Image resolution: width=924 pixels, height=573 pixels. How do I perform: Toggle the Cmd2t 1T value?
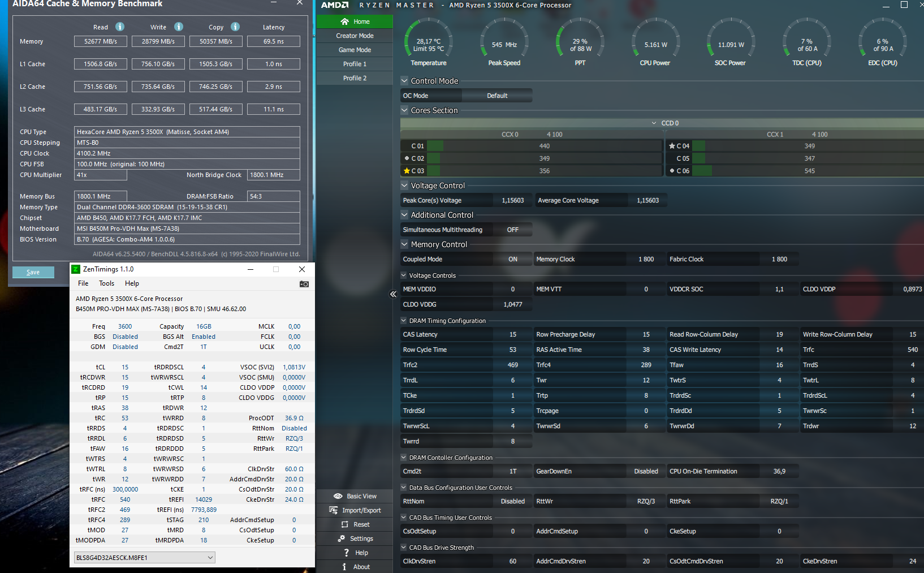pos(512,471)
